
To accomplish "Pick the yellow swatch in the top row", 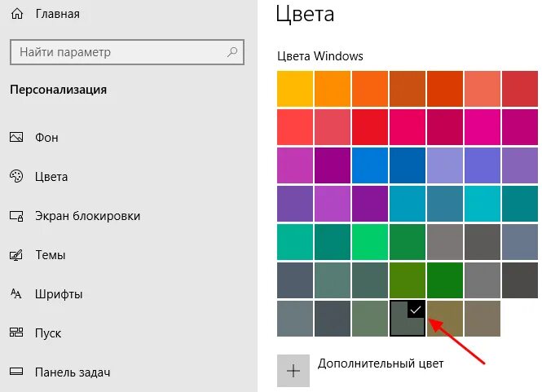I will (x=294, y=89).
